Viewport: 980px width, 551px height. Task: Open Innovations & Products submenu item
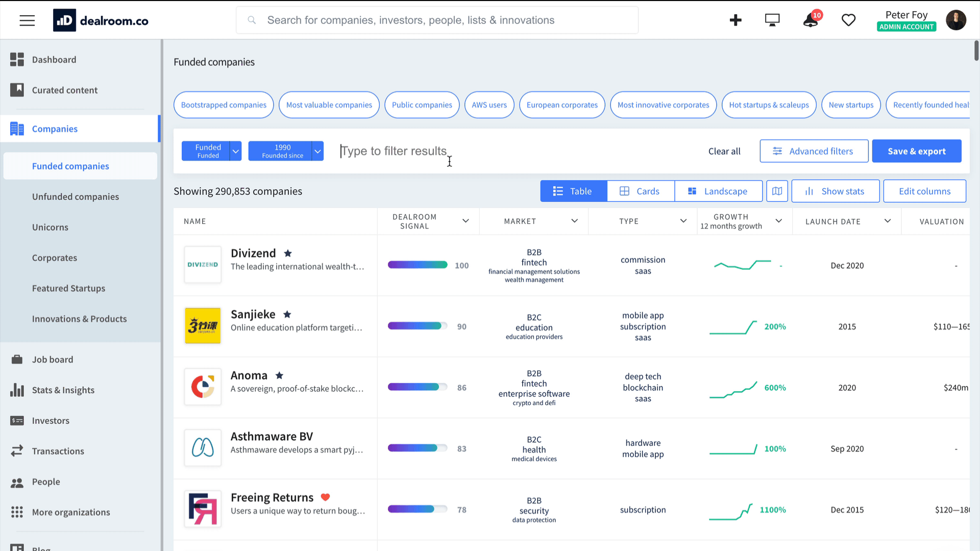click(x=80, y=319)
